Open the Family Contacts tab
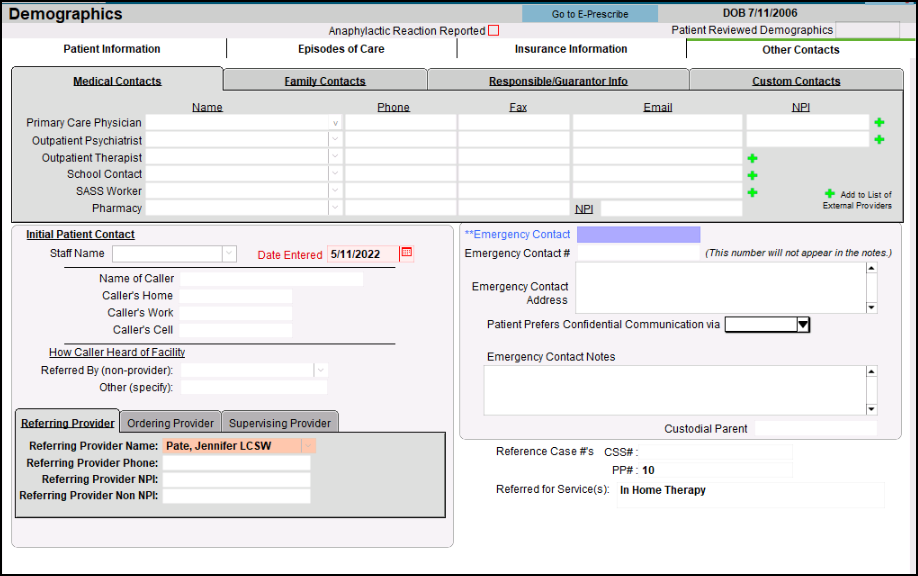The width and height of the screenshot is (918, 576). pos(325,81)
